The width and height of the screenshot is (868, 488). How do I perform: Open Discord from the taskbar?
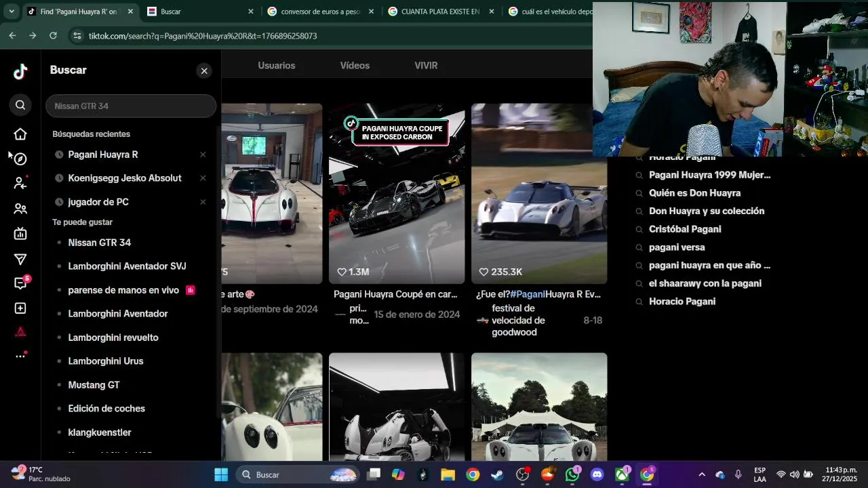pyautogui.click(x=597, y=474)
